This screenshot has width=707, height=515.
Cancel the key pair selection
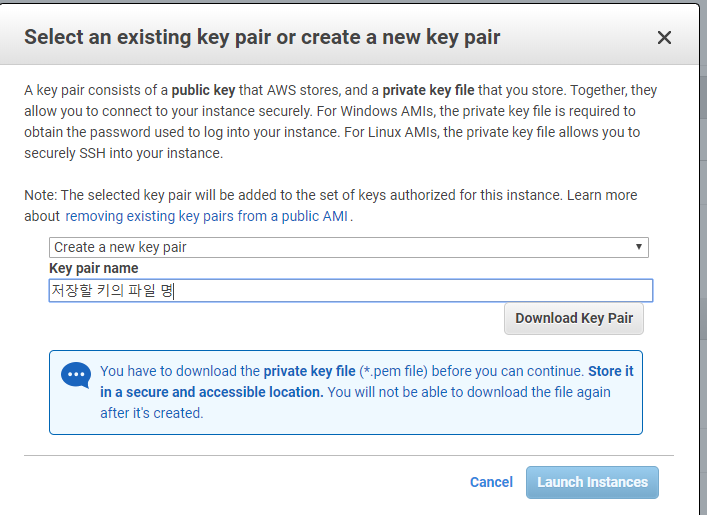pos(491,482)
